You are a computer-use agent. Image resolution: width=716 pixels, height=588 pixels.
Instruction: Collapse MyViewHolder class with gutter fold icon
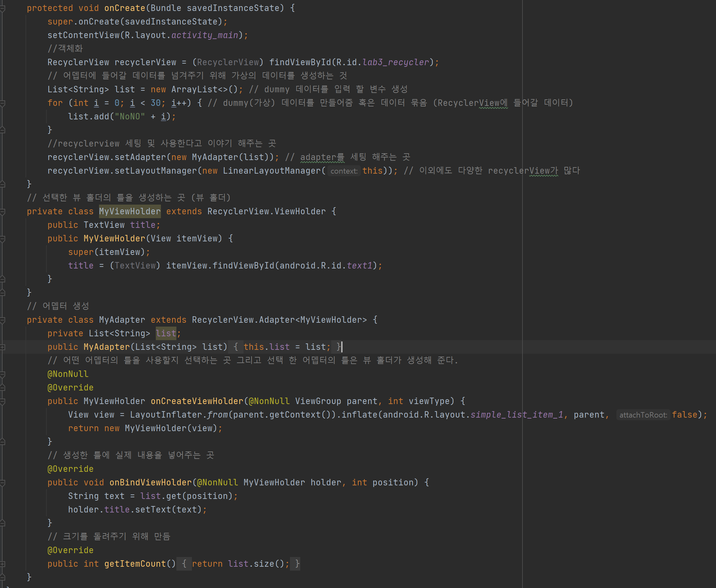(x=2, y=211)
